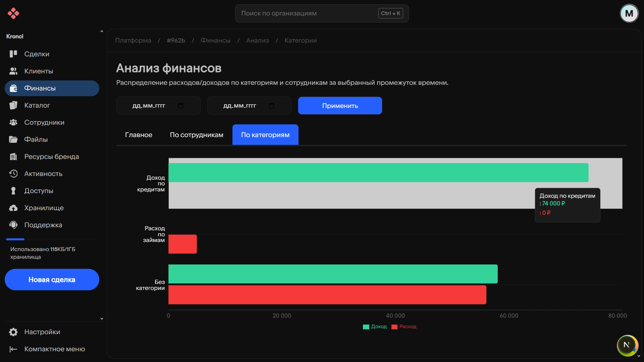The image size is (644, 362).
Task: Click the Сделки kanban icon in sidebar
Action: (13, 54)
